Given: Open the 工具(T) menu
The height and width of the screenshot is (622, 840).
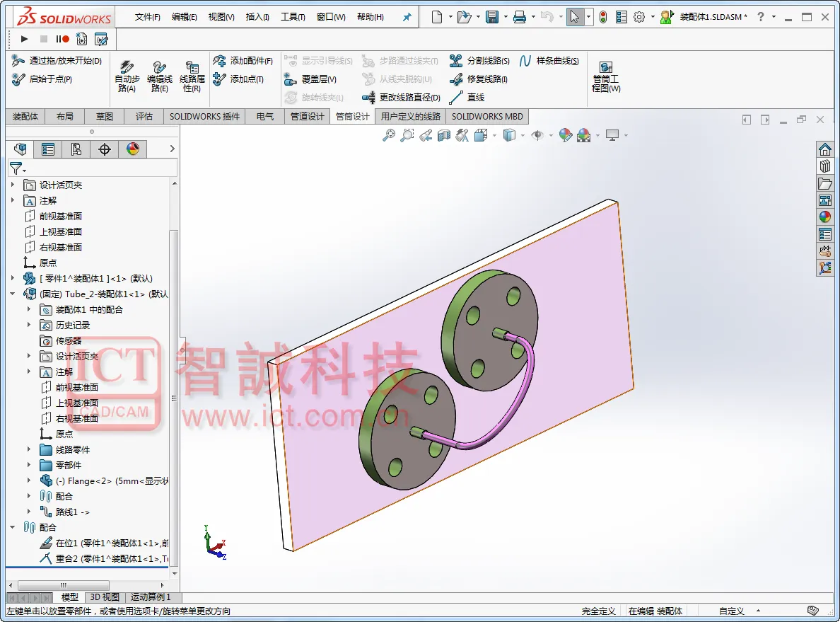Looking at the screenshot, I should [293, 17].
